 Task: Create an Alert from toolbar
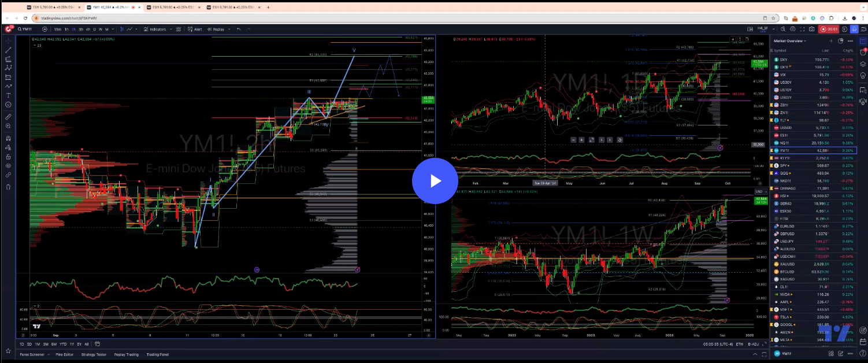click(x=195, y=29)
